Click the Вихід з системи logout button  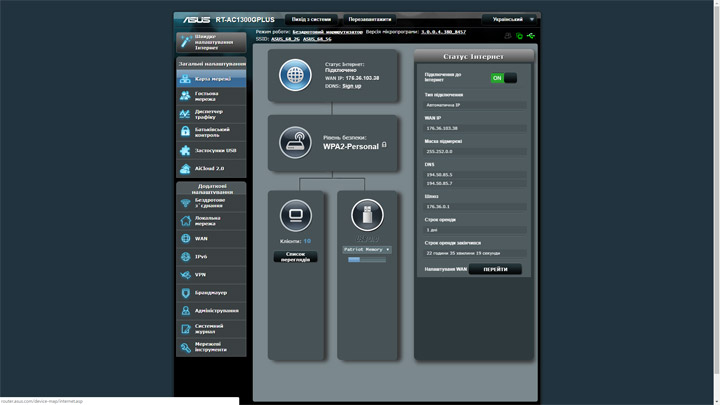(311, 20)
